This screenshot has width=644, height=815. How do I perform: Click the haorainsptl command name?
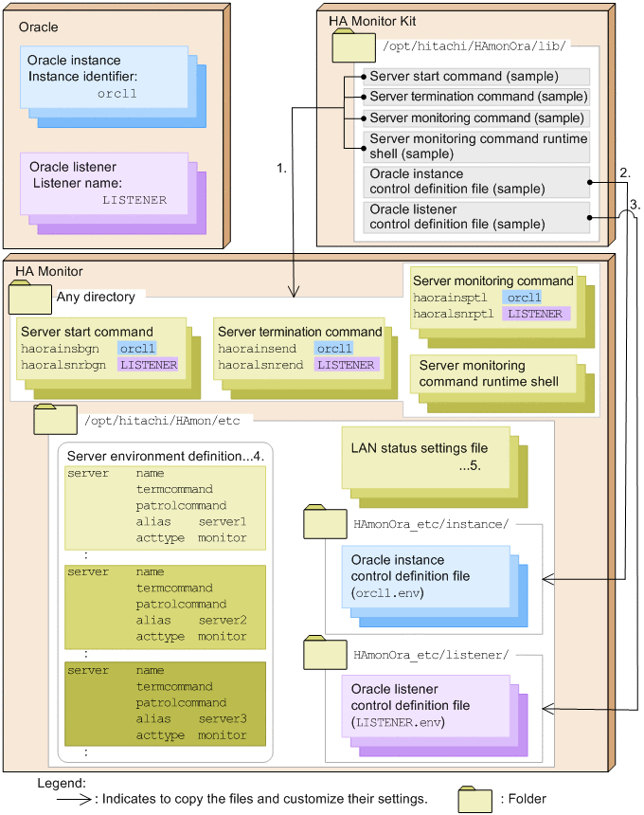[x=450, y=298]
